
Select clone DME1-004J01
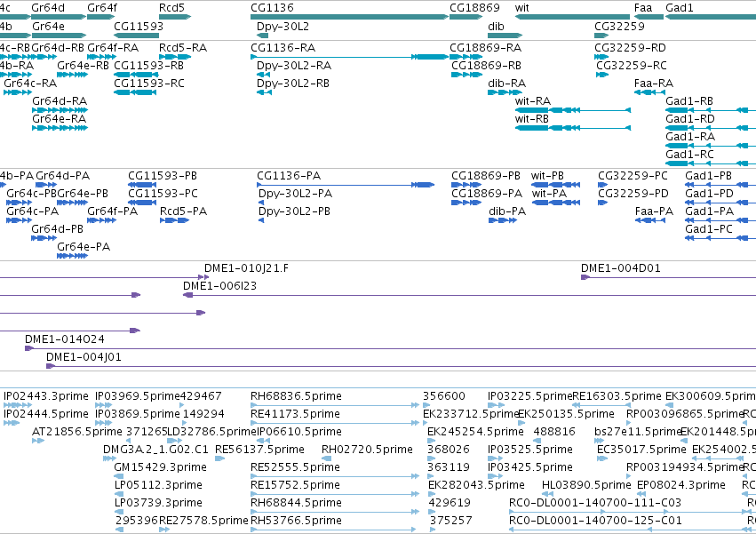402,366
